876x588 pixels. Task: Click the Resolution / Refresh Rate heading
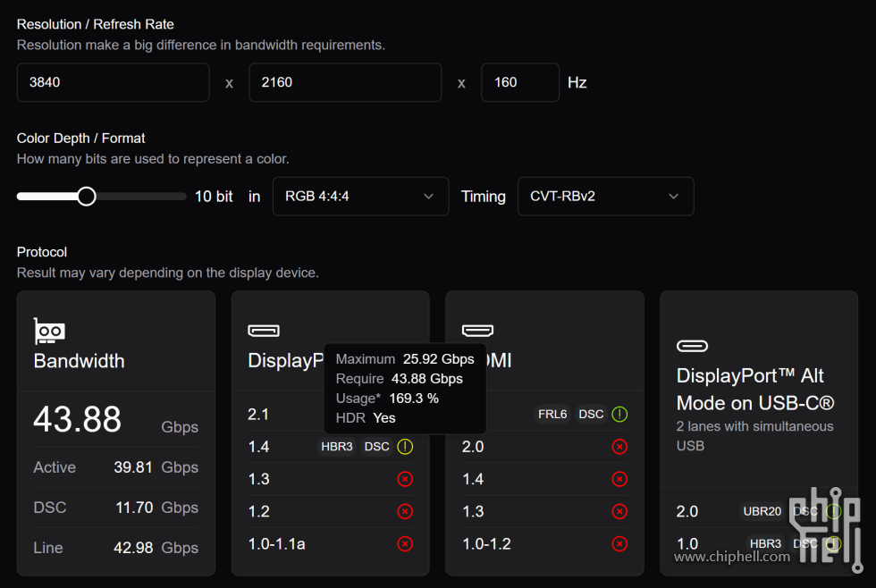(95, 24)
